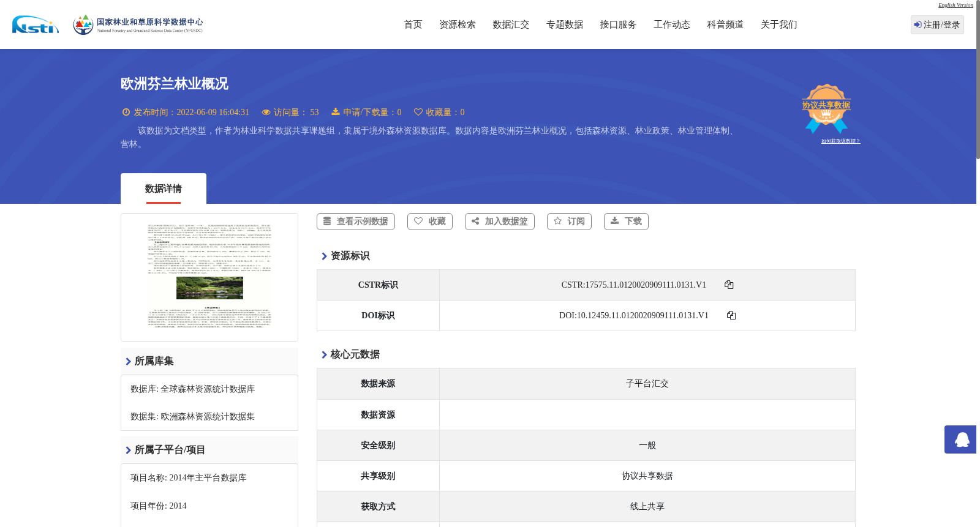Image resolution: width=980 pixels, height=527 pixels.
Task: Select the CSTR:17575.11.0120020909111.0131.V1 value
Action: pos(634,285)
